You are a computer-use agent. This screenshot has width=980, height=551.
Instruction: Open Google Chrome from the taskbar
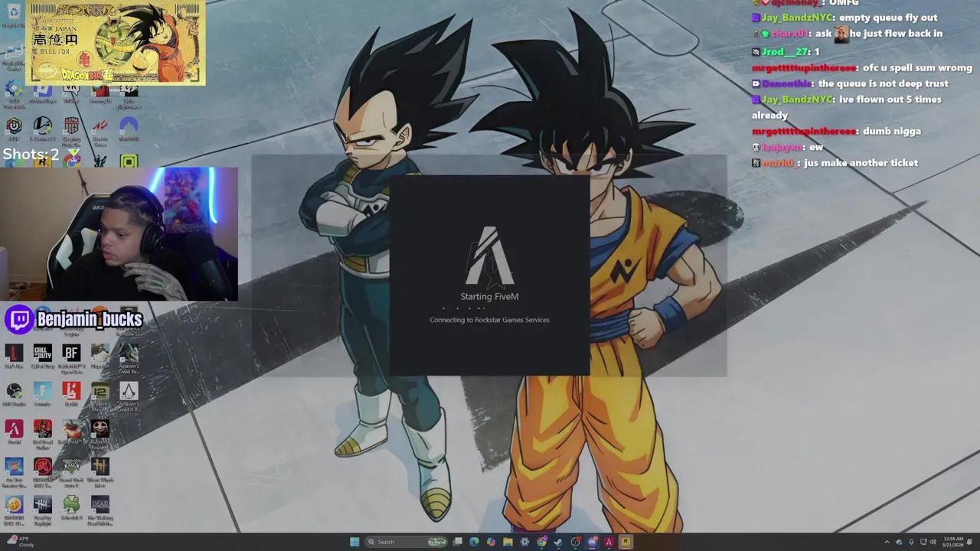click(x=541, y=542)
